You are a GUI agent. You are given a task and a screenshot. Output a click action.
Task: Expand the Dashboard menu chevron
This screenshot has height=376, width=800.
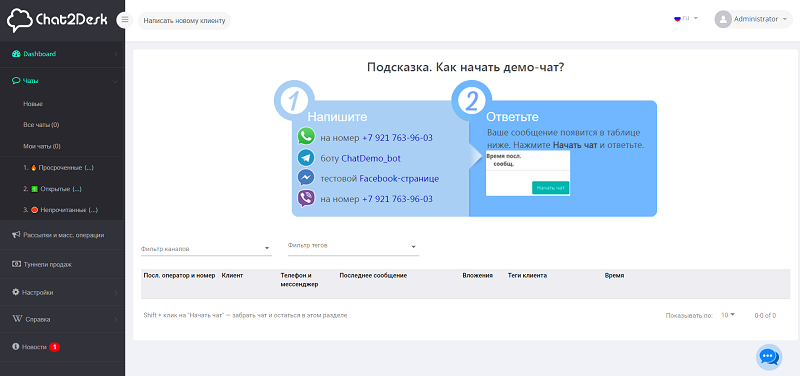coord(116,54)
